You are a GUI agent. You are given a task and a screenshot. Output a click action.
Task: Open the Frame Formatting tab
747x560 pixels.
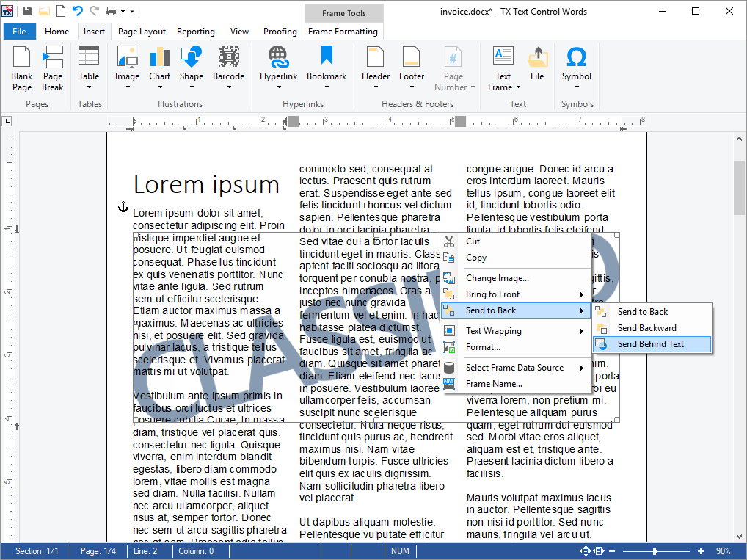343,32
